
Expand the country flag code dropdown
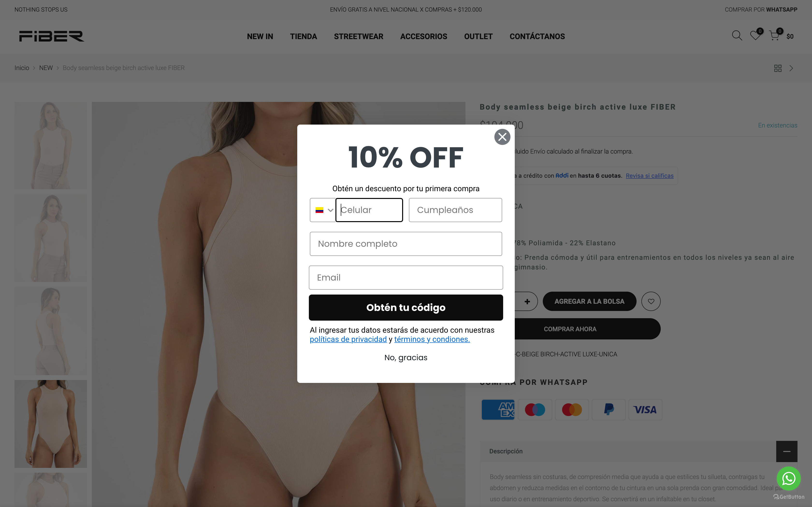coord(323,210)
